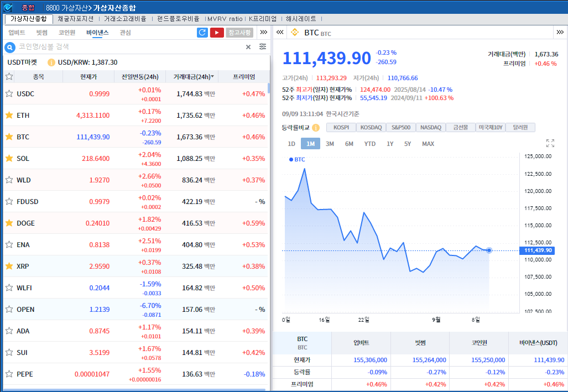Expand more options via the right chevrons
Viewport: 568px width, 392px height.
[x=560, y=33]
